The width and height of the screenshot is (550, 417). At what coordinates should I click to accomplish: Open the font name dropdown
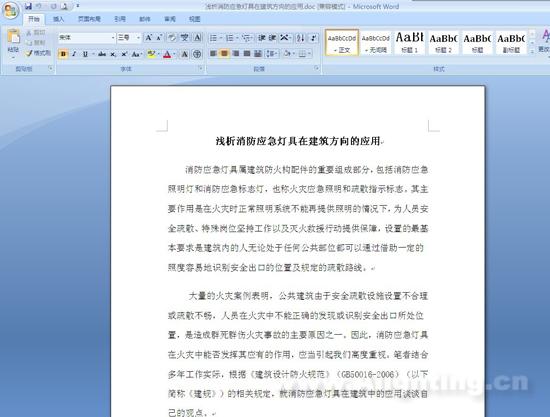[113, 38]
